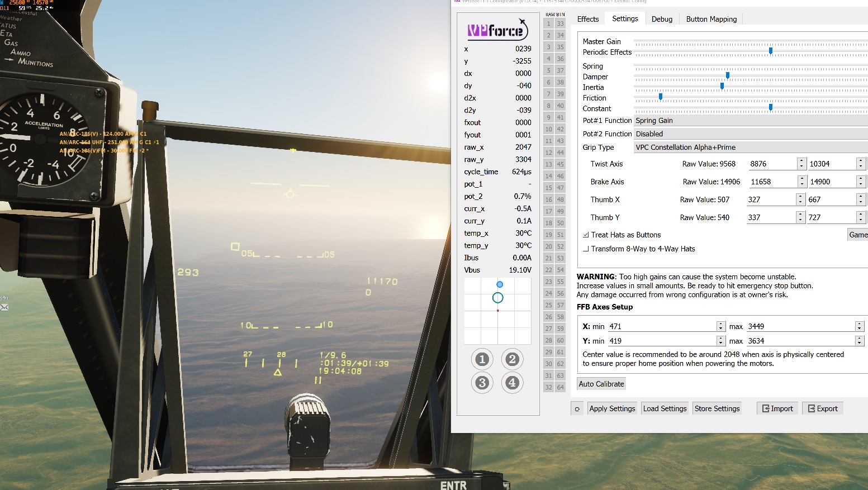The image size is (868, 490).
Task: Click the Brake Axis 11658 stepper arrows
Action: [x=802, y=182]
